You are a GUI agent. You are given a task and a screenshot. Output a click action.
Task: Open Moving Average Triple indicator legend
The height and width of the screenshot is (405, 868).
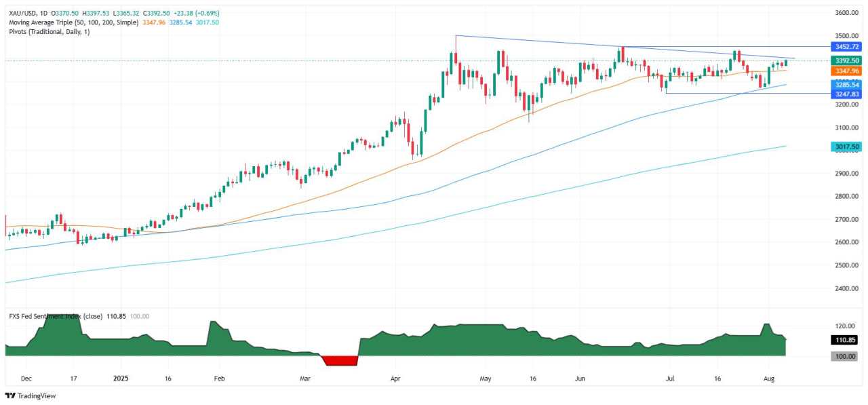coord(71,22)
